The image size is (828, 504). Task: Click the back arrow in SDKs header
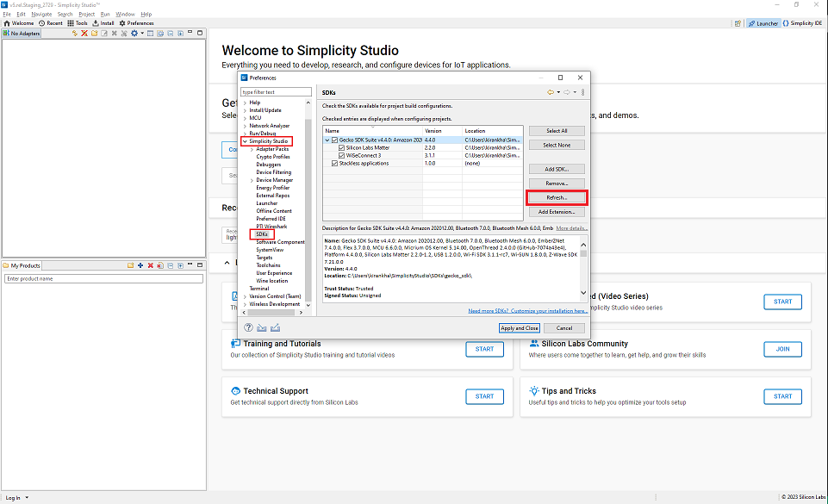click(551, 92)
